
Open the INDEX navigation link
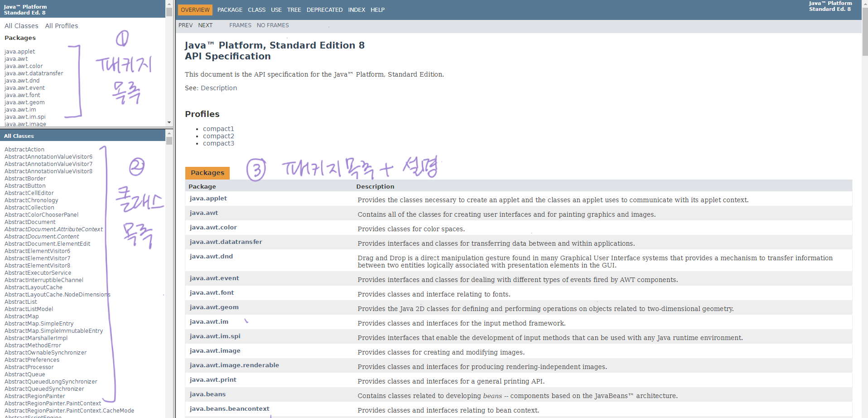(357, 10)
